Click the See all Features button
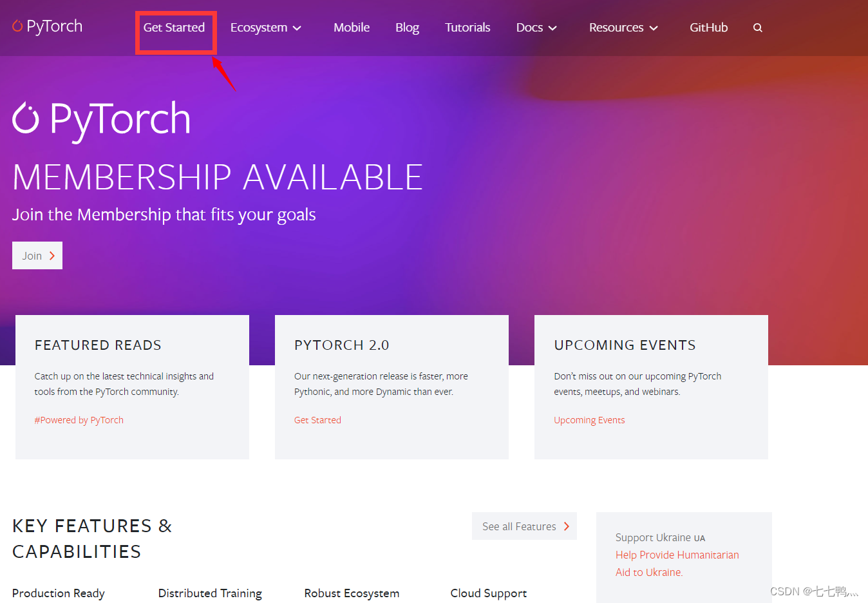This screenshot has height=603, width=868. [524, 526]
